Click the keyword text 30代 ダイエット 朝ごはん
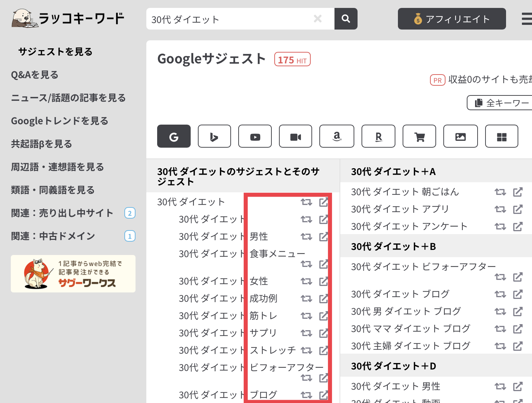The width and height of the screenshot is (532, 403). 405,192
